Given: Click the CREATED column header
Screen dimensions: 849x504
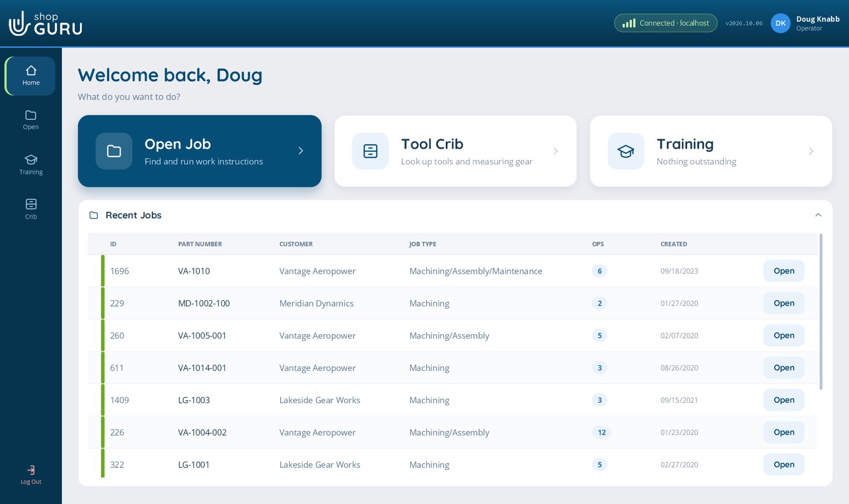Looking at the screenshot, I should [x=673, y=244].
